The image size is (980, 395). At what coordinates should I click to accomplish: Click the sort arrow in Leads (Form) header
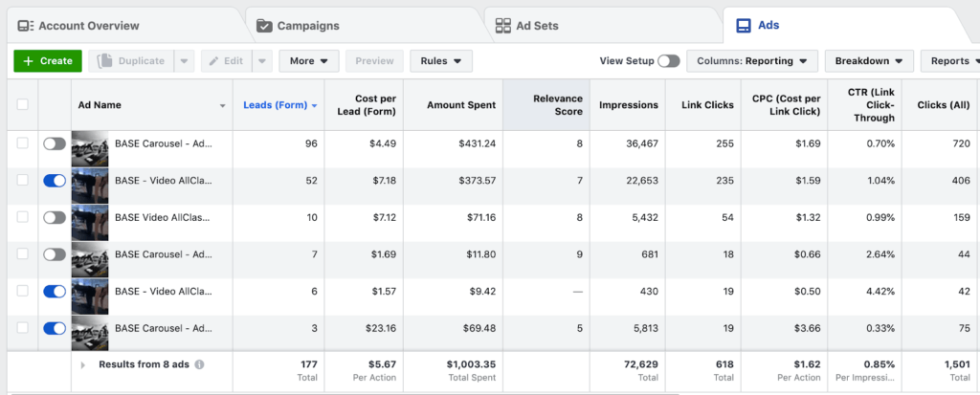[x=314, y=105]
